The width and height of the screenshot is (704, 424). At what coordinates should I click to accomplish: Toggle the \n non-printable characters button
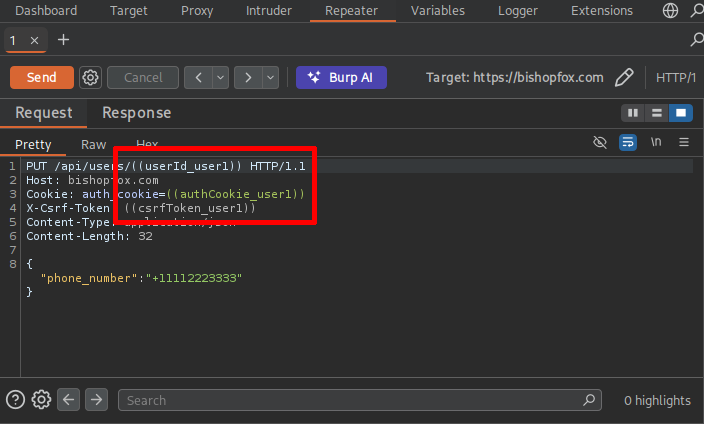pyautogui.click(x=656, y=143)
